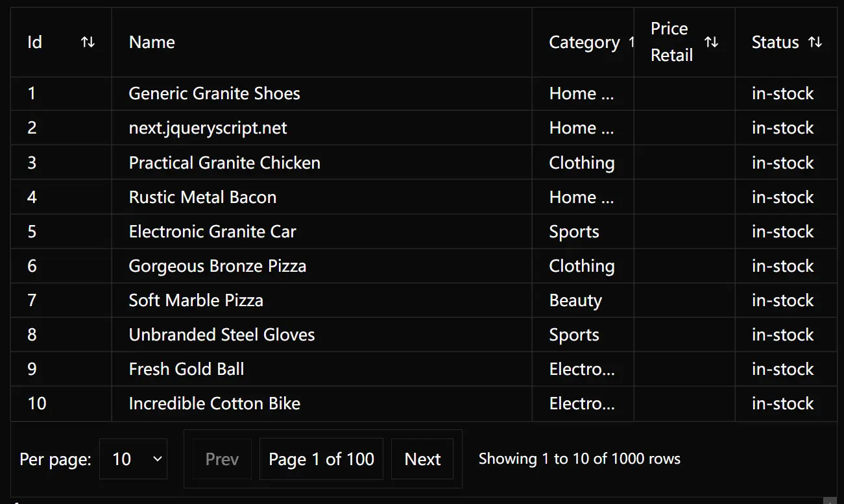The width and height of the screenshot is (844, 504).
Task: Click the next.jqueryscript.net name cell
Action: pos(322,128)
